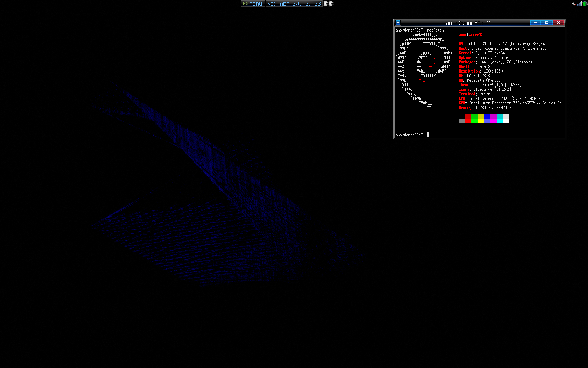The height and width of the screenshot is (368, 588).
Task: Open the clock showing Wed Apr 30
Action: click(x=294, y=4)
